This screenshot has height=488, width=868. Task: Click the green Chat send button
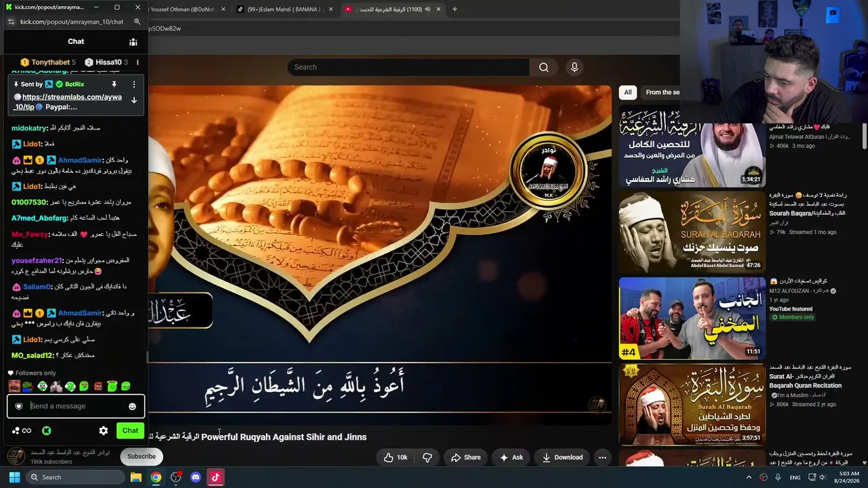click(x=130, y=430)
